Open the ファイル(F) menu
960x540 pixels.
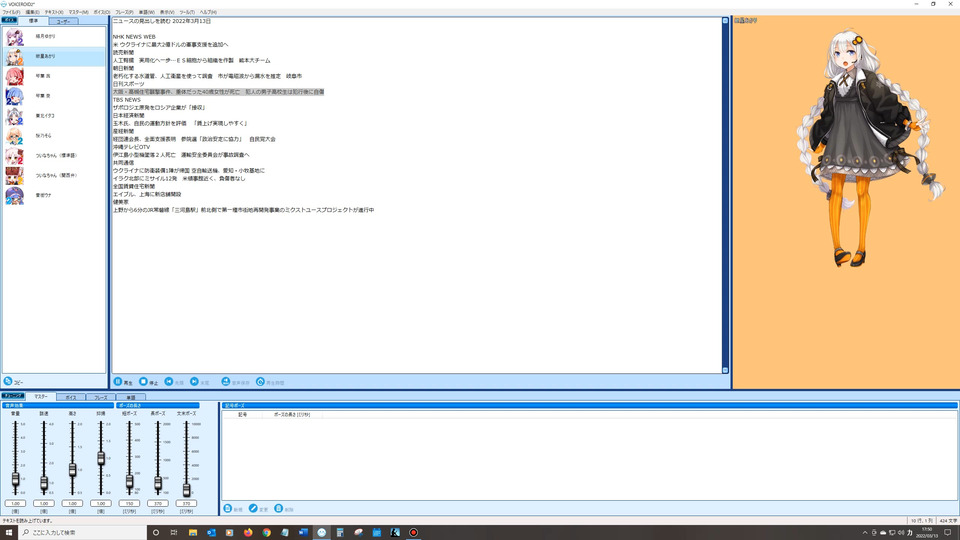pyautogui.click(x=11, y=12)
